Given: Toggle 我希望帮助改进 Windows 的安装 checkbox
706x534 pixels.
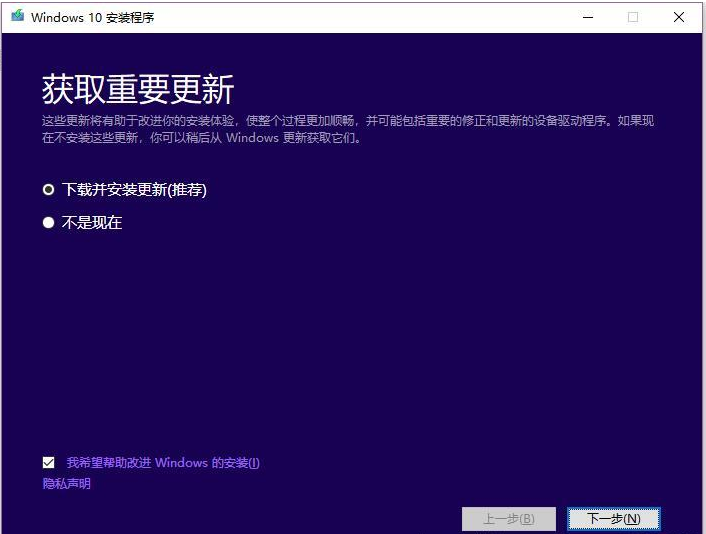Looking at the screenshot, I should [x=49, y=462].
